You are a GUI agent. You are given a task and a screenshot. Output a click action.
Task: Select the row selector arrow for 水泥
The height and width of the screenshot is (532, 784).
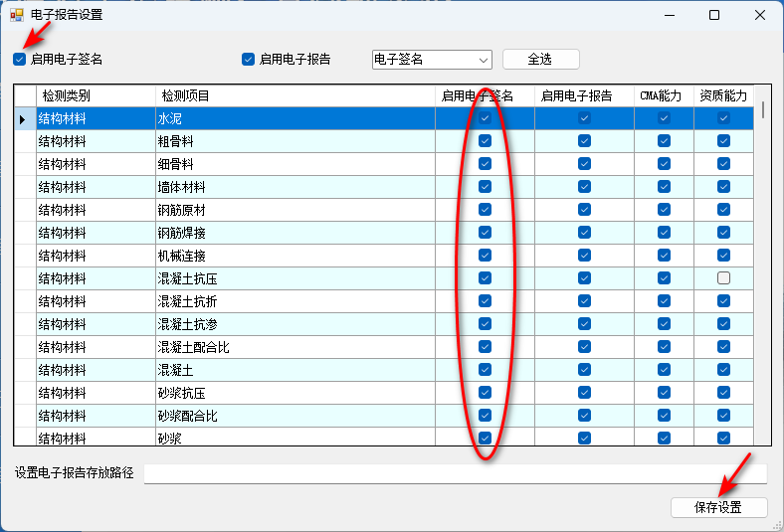[24, 118]
